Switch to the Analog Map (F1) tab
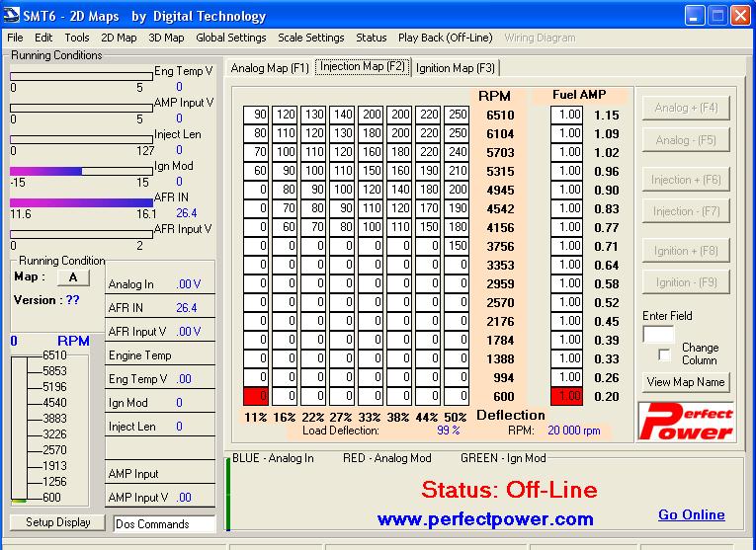Viewport: 756px width, 550px height. [270, 68]
